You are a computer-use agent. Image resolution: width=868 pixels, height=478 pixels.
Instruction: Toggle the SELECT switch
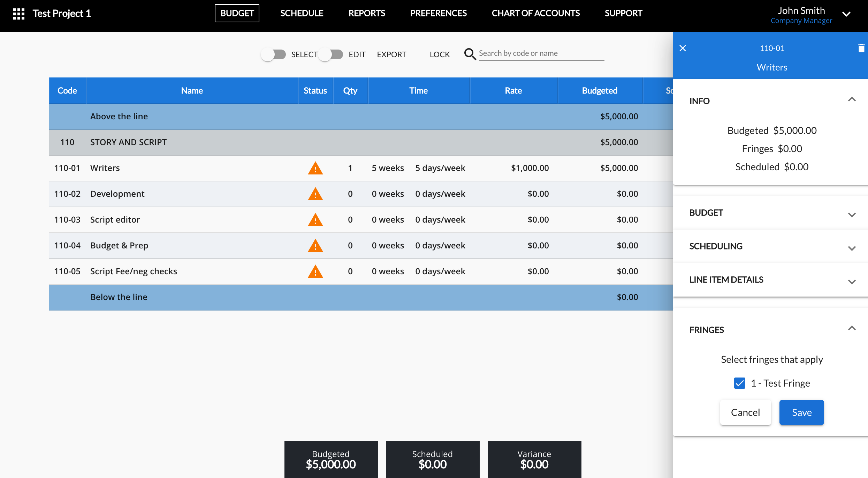(274, 54)
